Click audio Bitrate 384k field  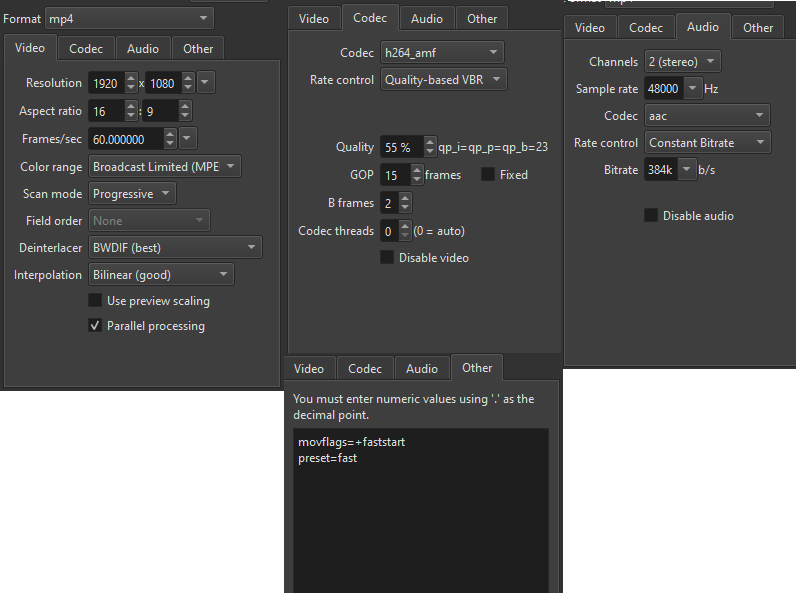click(x=661, y=170)
